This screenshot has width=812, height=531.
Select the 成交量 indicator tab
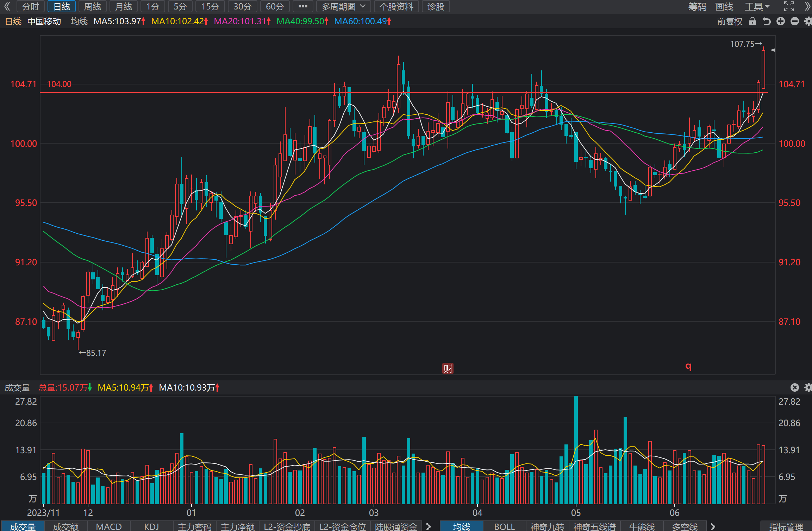pos(23,526)
